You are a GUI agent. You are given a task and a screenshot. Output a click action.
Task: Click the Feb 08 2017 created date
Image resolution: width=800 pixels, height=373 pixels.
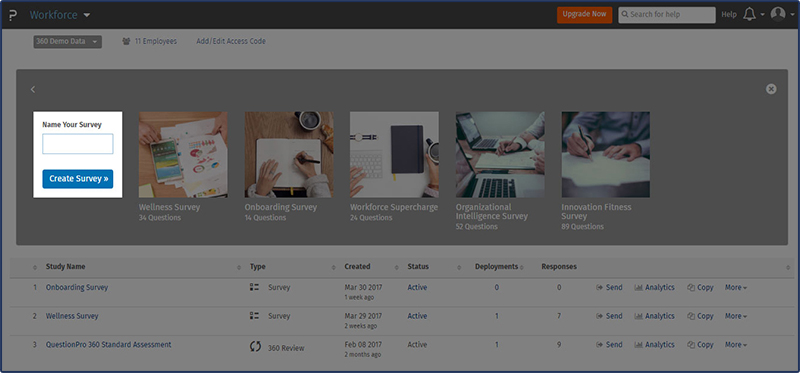click(363, 344)
